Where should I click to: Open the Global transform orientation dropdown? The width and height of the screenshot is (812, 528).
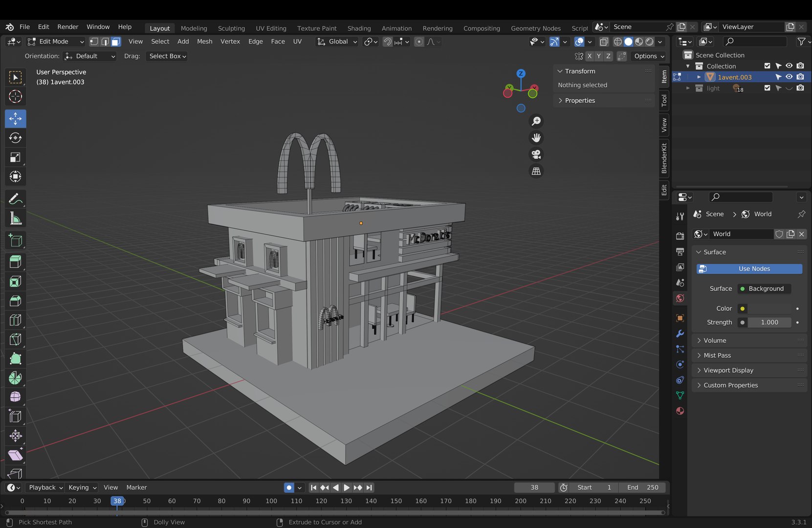click(x=337, y=42)
